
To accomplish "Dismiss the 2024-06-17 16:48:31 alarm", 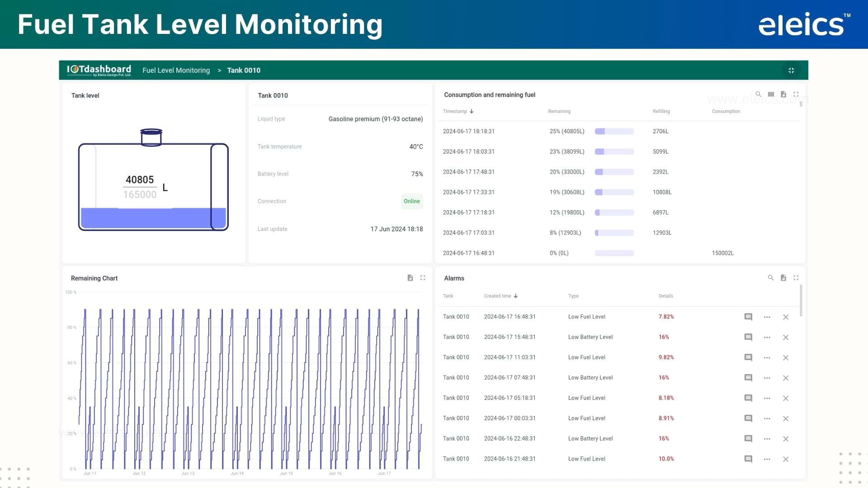I will coord(786,317).
